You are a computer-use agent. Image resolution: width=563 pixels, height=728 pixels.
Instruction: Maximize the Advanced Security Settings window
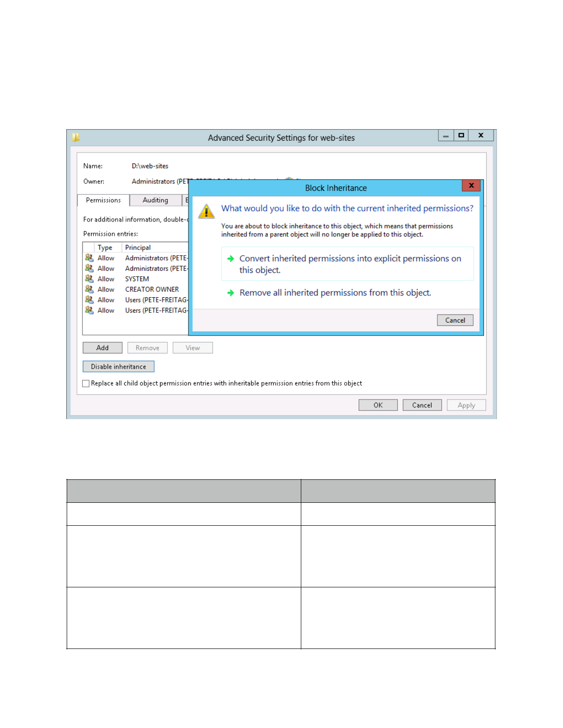(461, 136)
